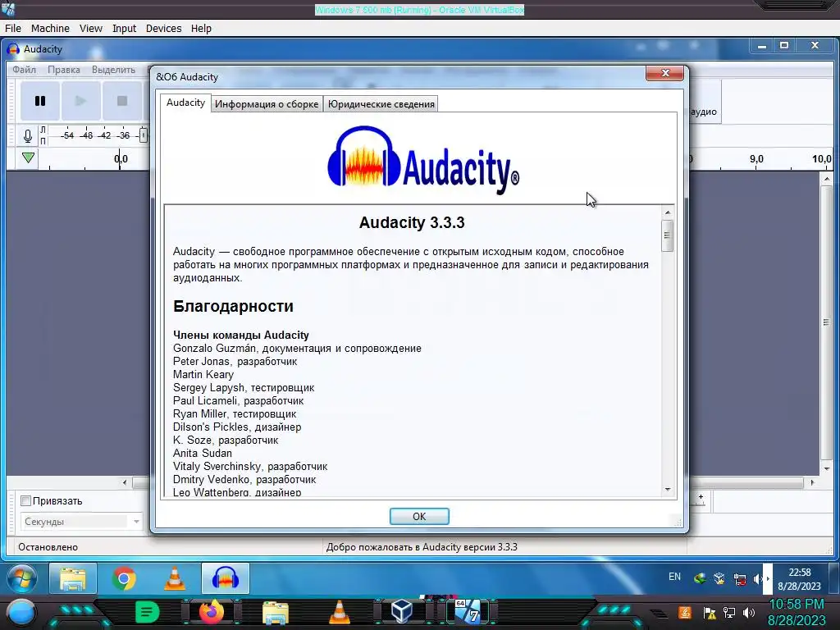Click the 'Dilson's Pickles, дизайнер' line
Screen dimensions: 840x630
(x=237, y=427)
